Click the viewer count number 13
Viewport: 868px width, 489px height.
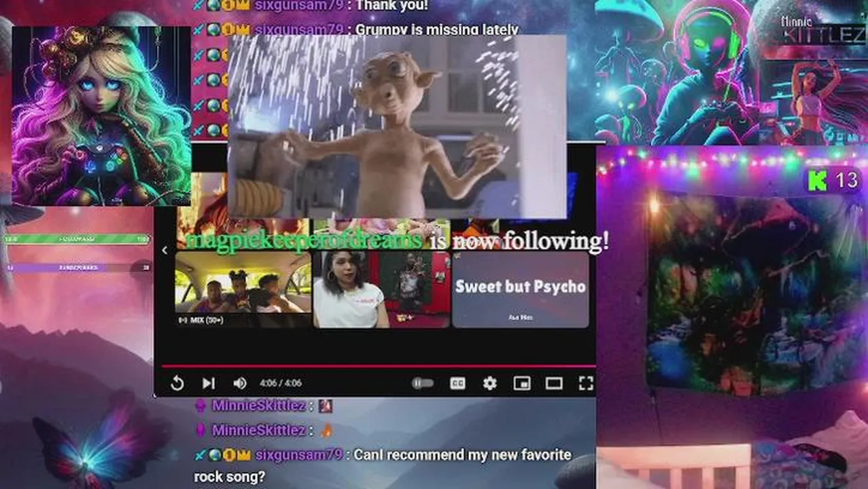pos(846,181)
